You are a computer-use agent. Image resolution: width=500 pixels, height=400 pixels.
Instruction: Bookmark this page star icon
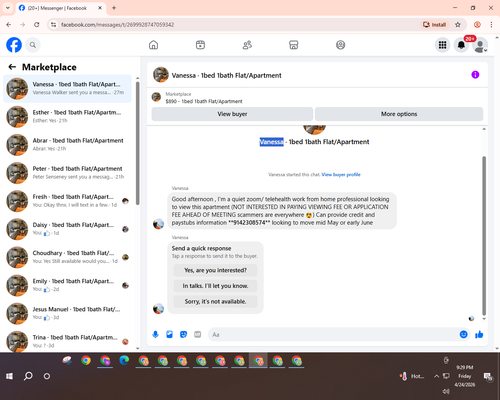coord(458,25)
